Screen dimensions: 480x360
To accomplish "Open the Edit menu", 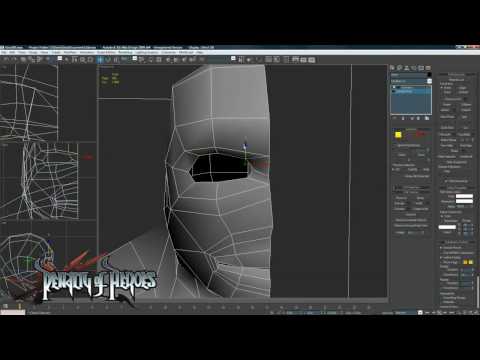I will pos(12,53).
